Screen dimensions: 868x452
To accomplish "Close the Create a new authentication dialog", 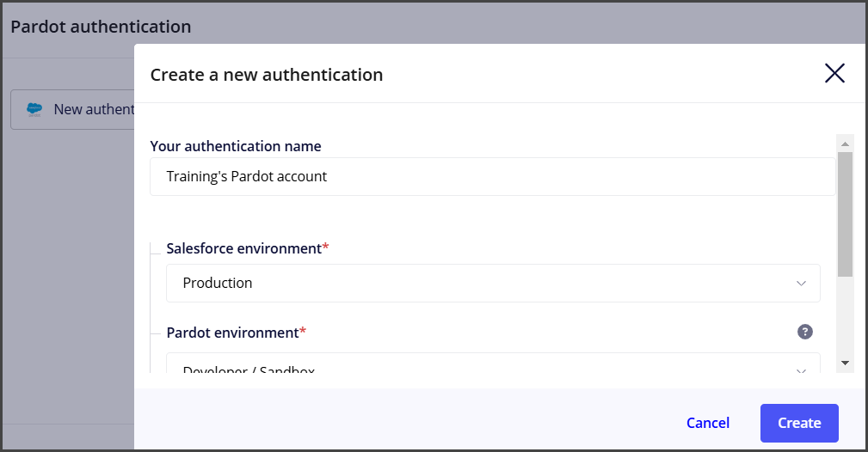I will click(834, 73).
